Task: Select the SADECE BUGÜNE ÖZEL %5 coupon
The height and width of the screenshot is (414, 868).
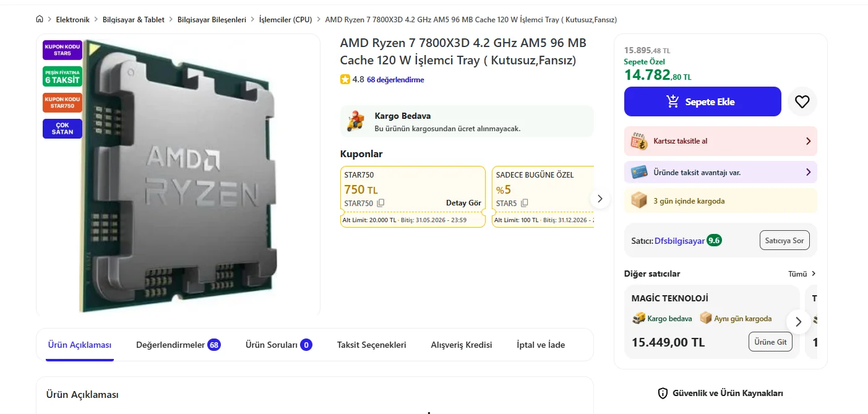Action: [543, 197]
